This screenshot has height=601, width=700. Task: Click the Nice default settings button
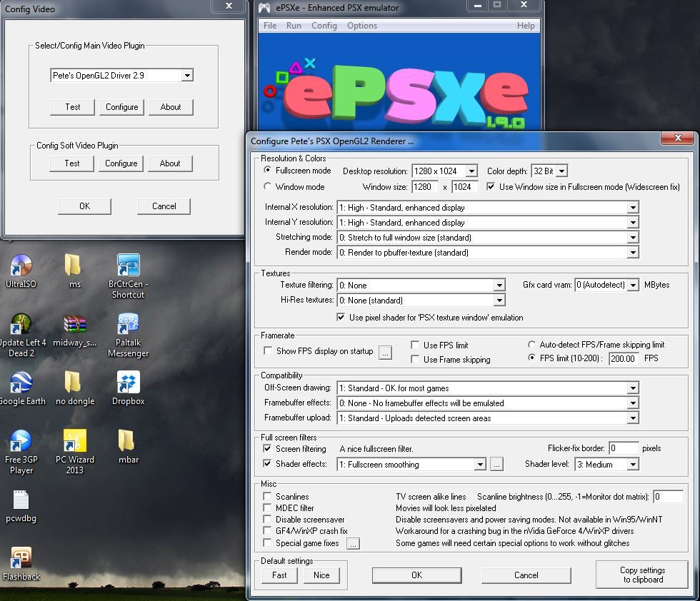[x=321, y=575]
